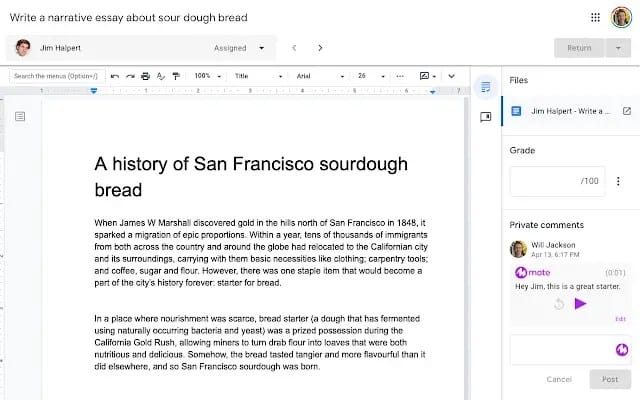Click the Post comment button
This screenshot has height=400, width=640.
(x=609, y=379)
